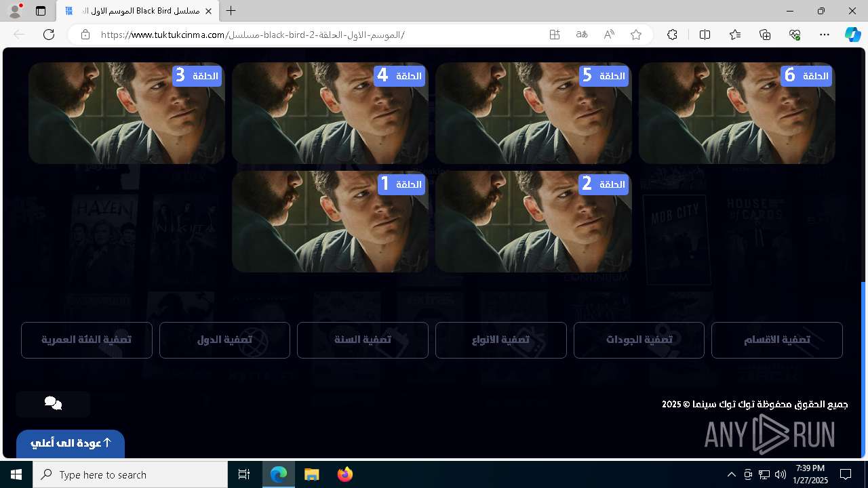Select the Black Bird browser tab
Screen dimensions: 868x488
(139, 12)
